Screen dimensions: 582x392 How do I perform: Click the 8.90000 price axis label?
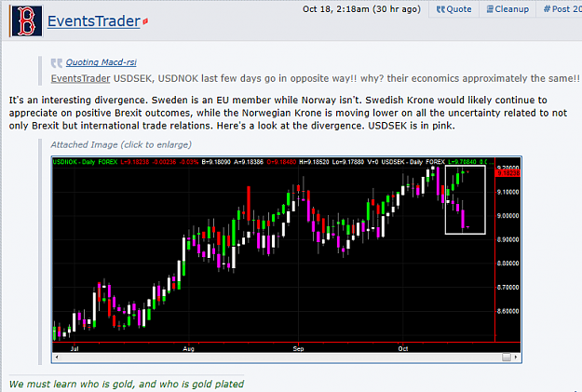(x=508, y=239)
